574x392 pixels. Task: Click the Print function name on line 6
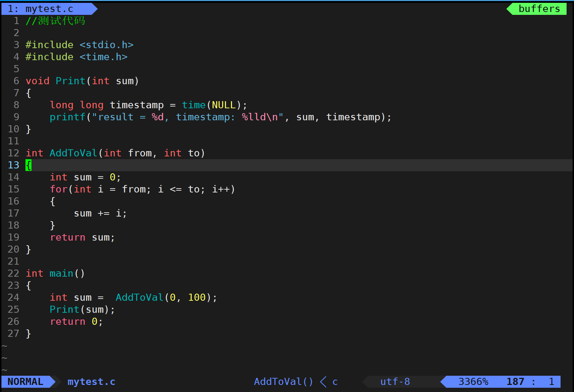click(x=70, y=81)
